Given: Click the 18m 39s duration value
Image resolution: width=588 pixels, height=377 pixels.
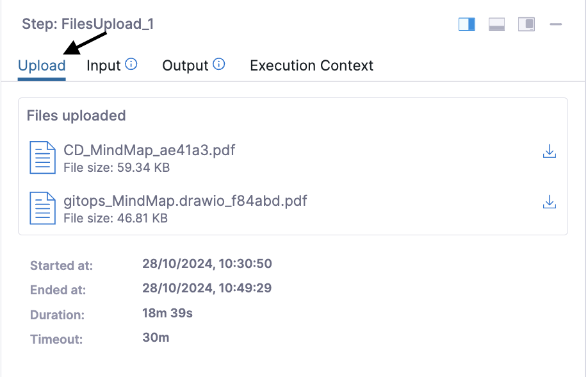Looking at the screenshot, I should coord(167,313).
